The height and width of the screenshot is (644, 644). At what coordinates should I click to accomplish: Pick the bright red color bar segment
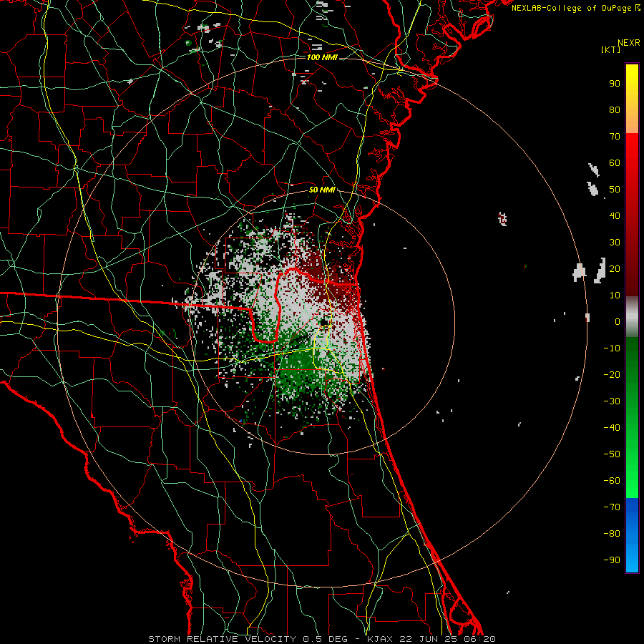pos(632,215)
